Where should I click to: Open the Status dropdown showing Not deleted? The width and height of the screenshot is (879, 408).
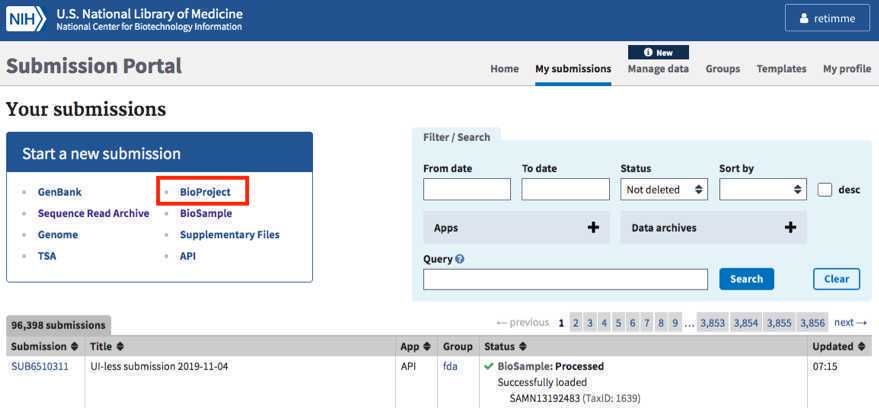(x=664, y=189)
